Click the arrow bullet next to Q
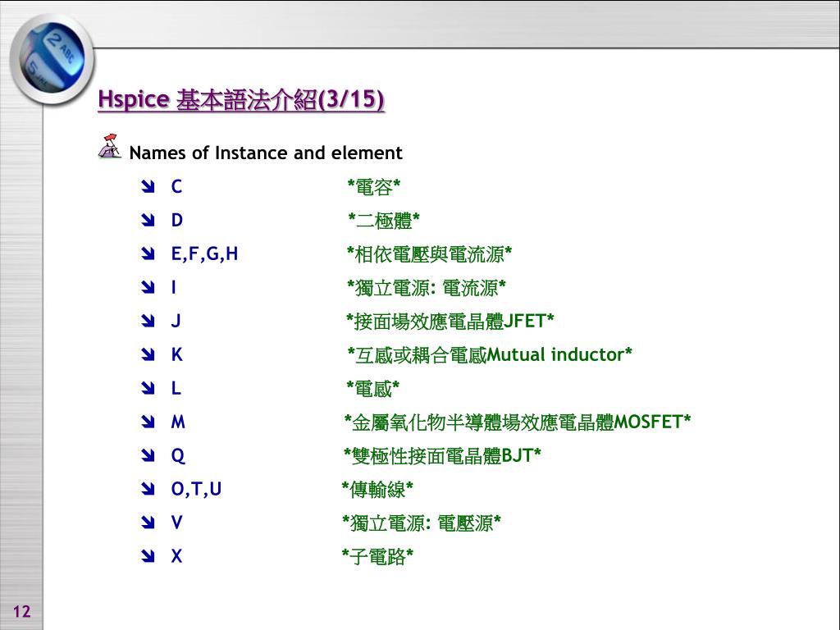840x630 pixels. pyautogui.click(x=148, y=455)
